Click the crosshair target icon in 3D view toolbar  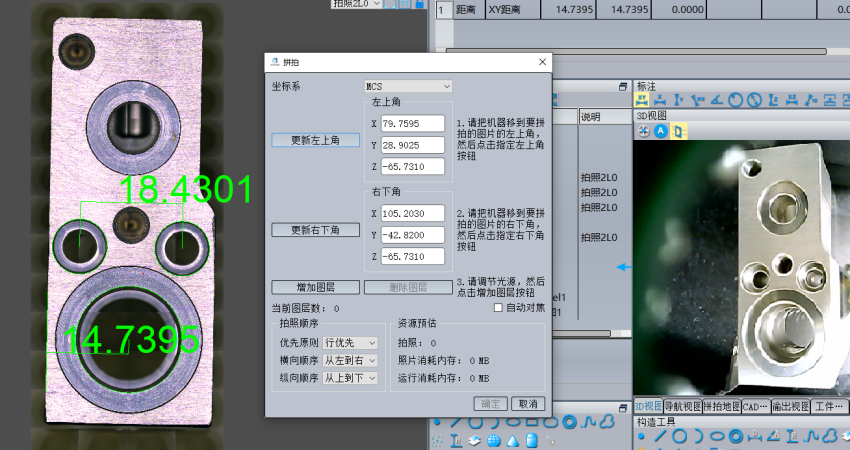(x=644, y=131)
